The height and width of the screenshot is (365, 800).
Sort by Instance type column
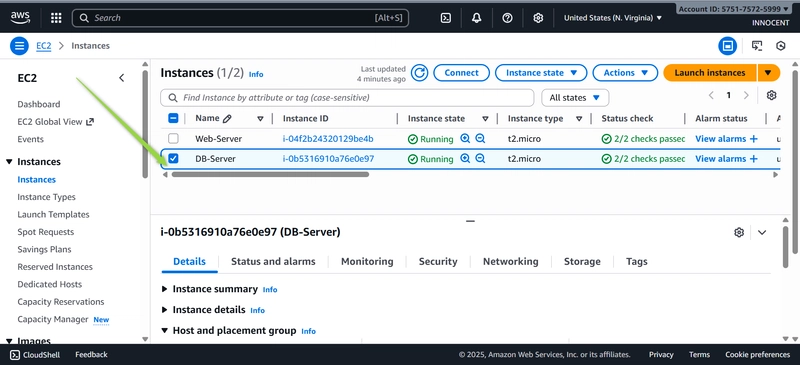579,119
